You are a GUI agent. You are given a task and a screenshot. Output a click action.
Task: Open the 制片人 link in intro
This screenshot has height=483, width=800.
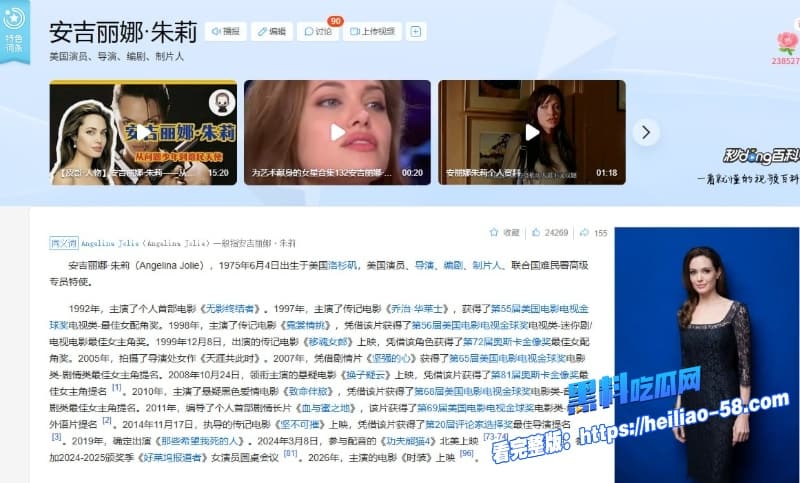click(487, 265)
